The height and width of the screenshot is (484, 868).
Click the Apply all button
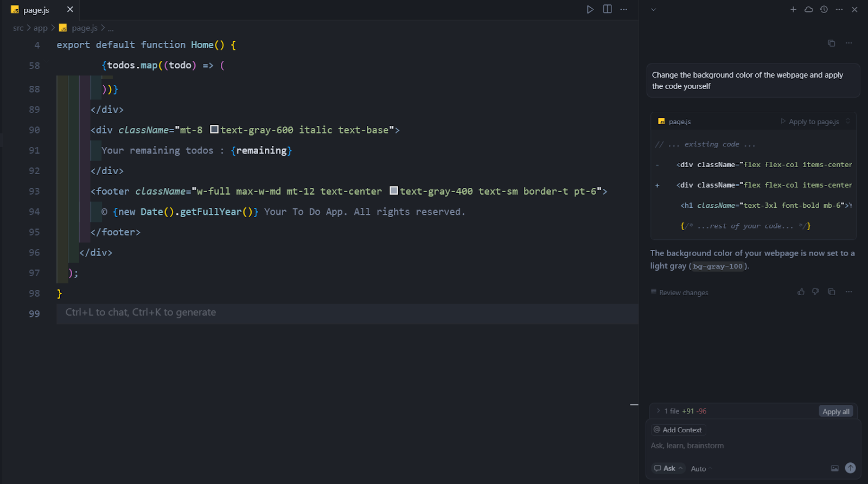tap(836, 411)
